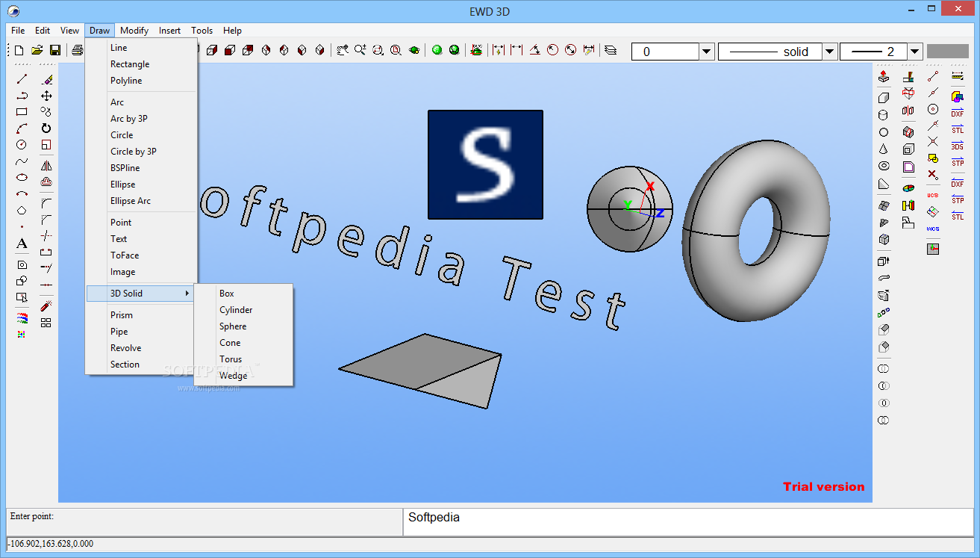Click the Cone solid icon in right toolbar
The height and width of the screenshot is (558, 980).
pyautogui.click(x=884, y=149)
